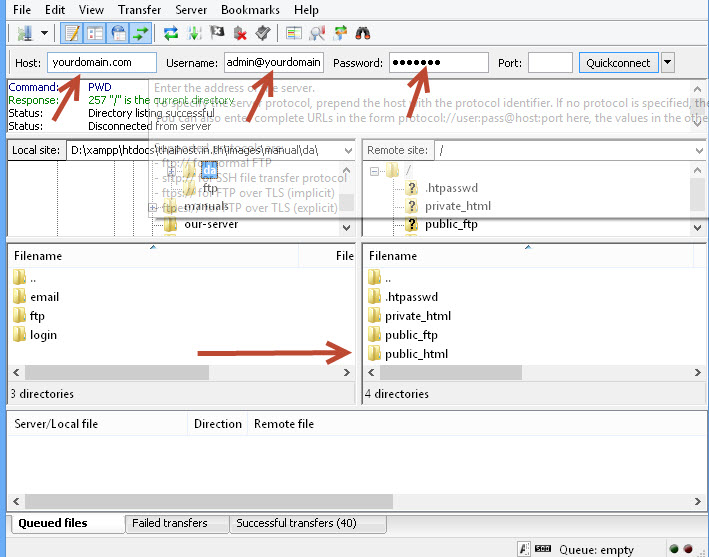Open the Site Manager icon
The width and height of the screenshot is (709, 557).
click(25, 33)
